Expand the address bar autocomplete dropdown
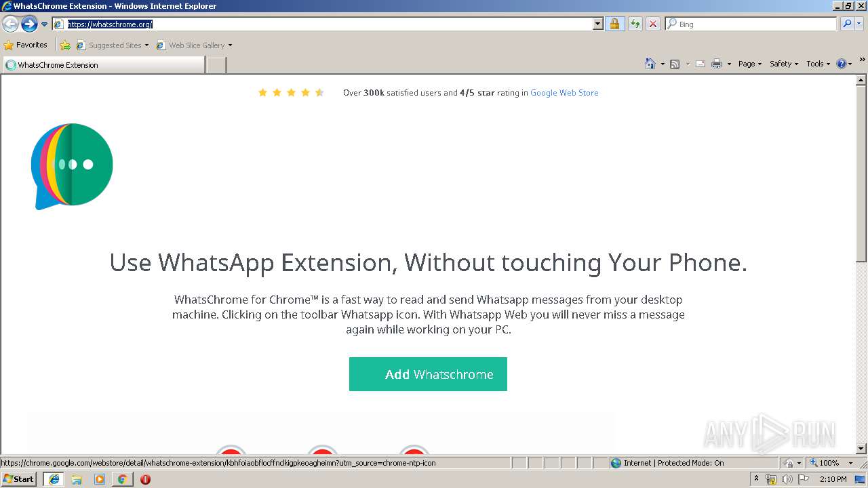Image resolution: width=868 pixels, height=488 pixels. pyautogui.click(x=597, y=24)
